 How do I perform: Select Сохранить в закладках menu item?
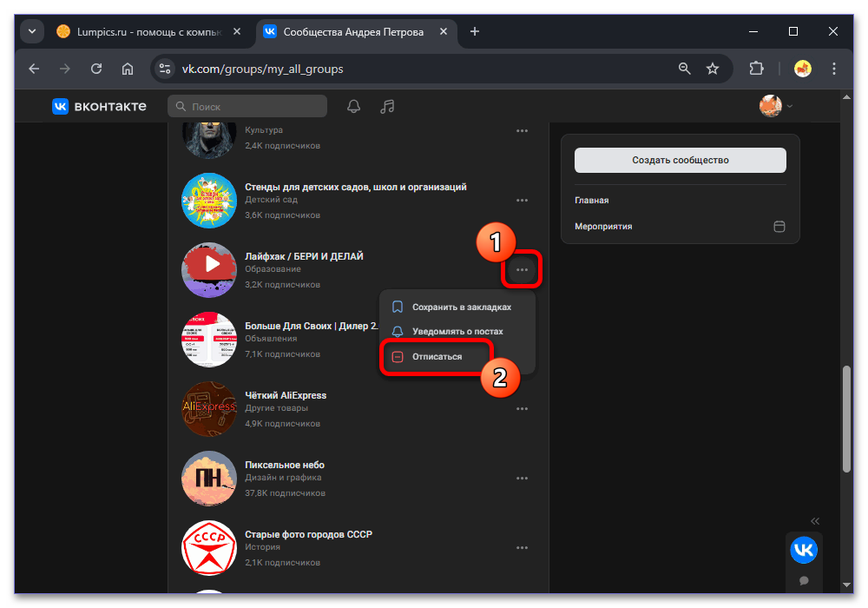point(457,307)
